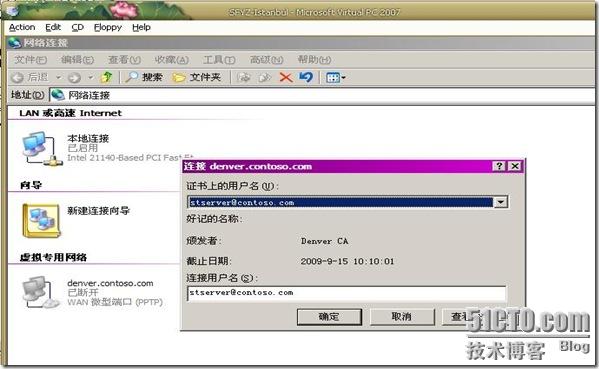Click the blue undo arrow icon
Image resolution: width=599 pixels, height=369 pixels.
pos(306,78)
